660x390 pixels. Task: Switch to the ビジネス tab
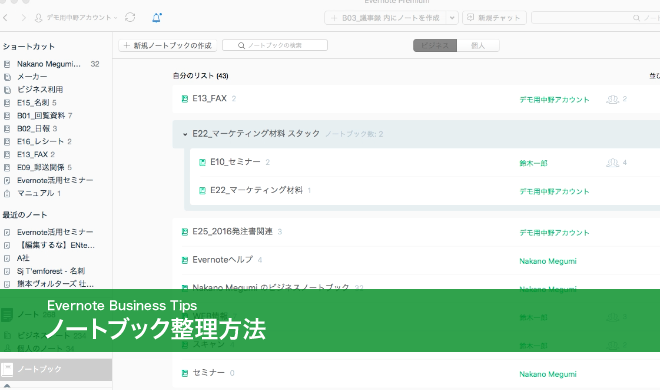[x=435, y=45]
